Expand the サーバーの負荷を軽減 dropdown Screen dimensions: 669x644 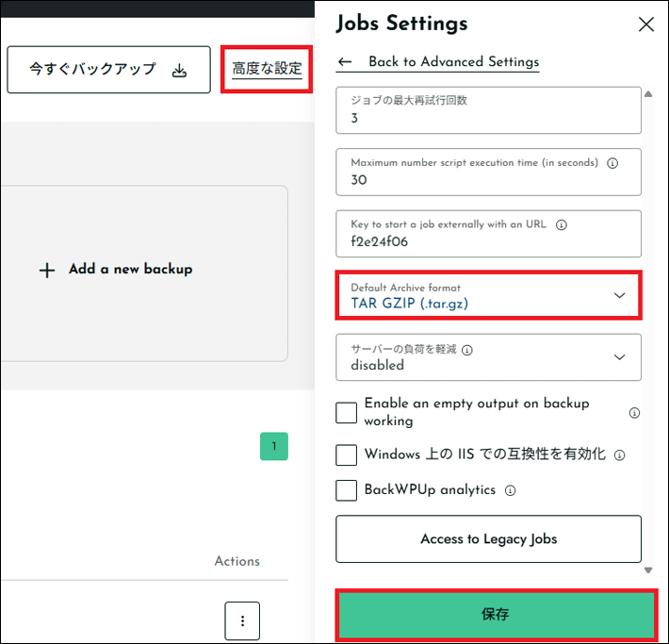pos(488,357)
